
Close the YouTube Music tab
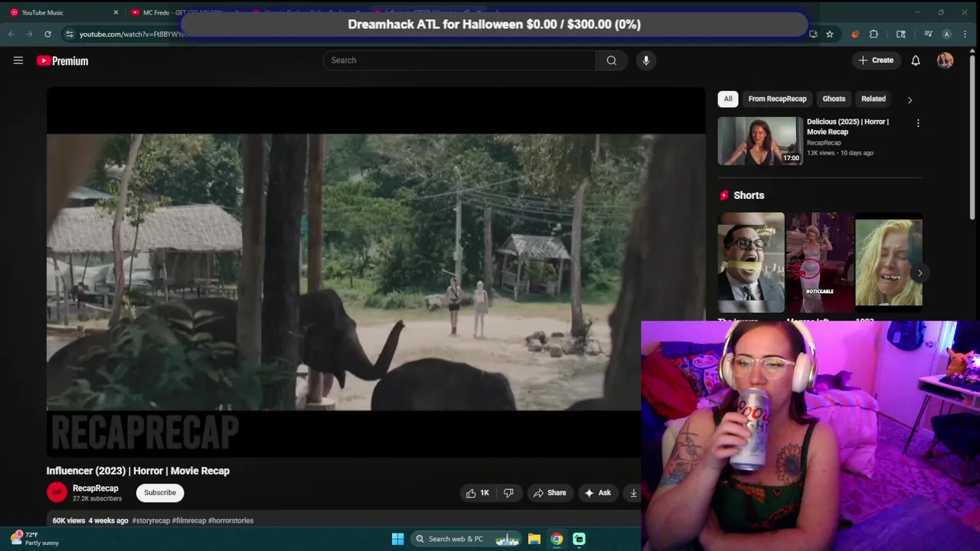click(116, 12)
